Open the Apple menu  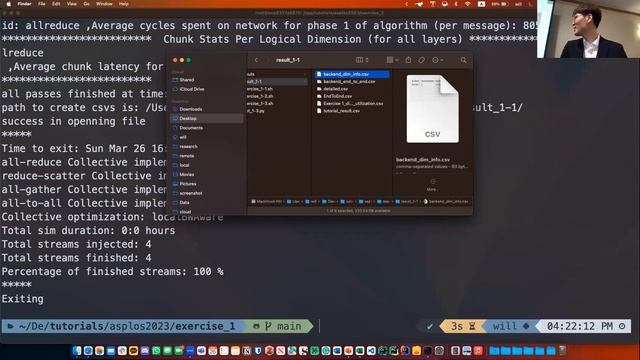(x=9, y=4)
